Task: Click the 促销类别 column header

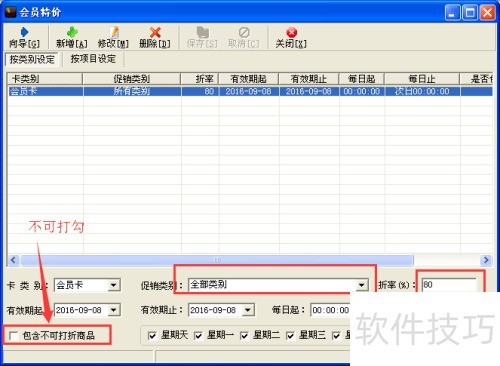Action: [132, 79]
